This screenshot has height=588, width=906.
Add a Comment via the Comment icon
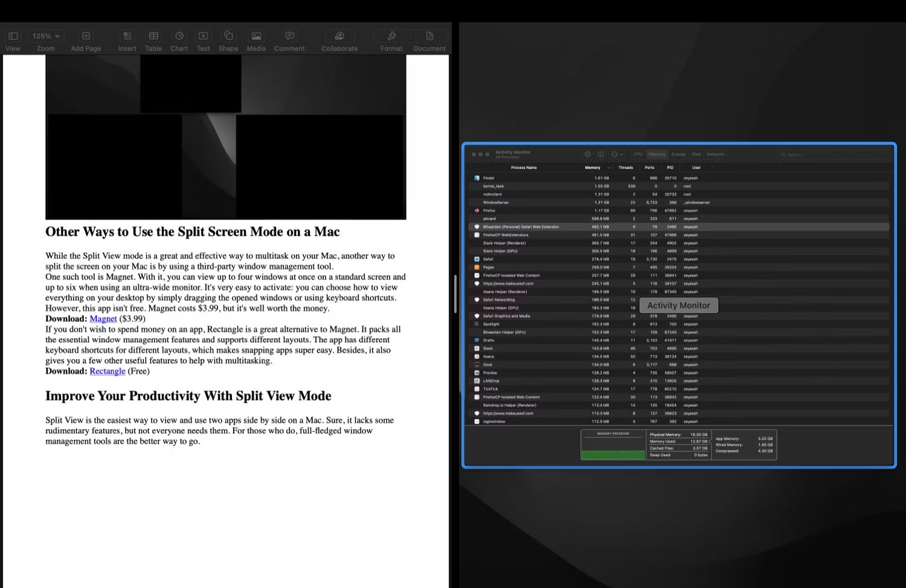pos(289,36)
